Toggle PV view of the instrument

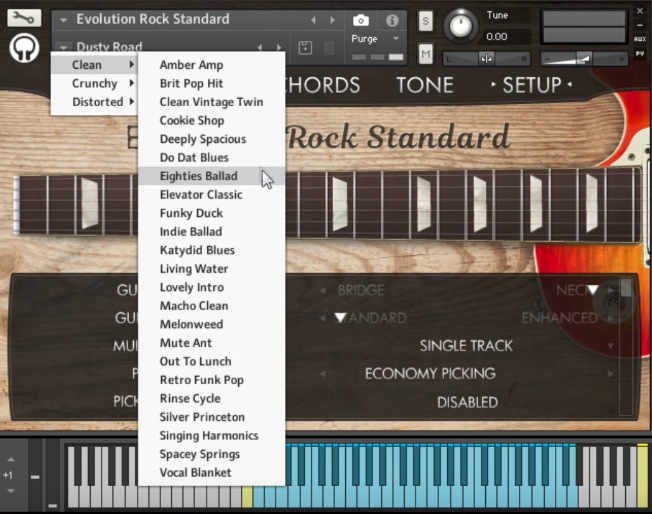(x=640, y=53)
